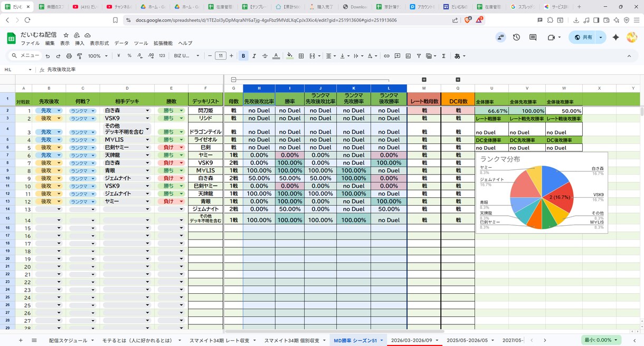Open the 100% zoom dropdown
Image resolution: width=644 pixels, height=346 pixels.
(98, 56)
